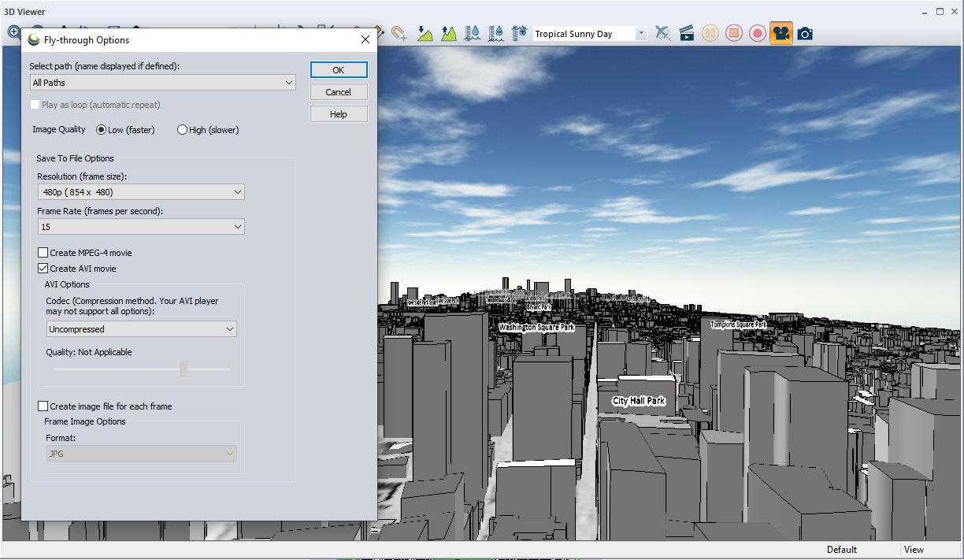Click the Tompkins Square Park label
The height and width of the screenshot is (560, 964).
pos(738,325)
